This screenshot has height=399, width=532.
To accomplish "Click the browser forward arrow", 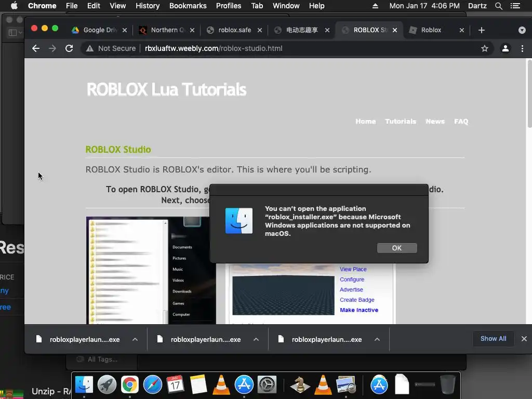I will tap(52, 48).
